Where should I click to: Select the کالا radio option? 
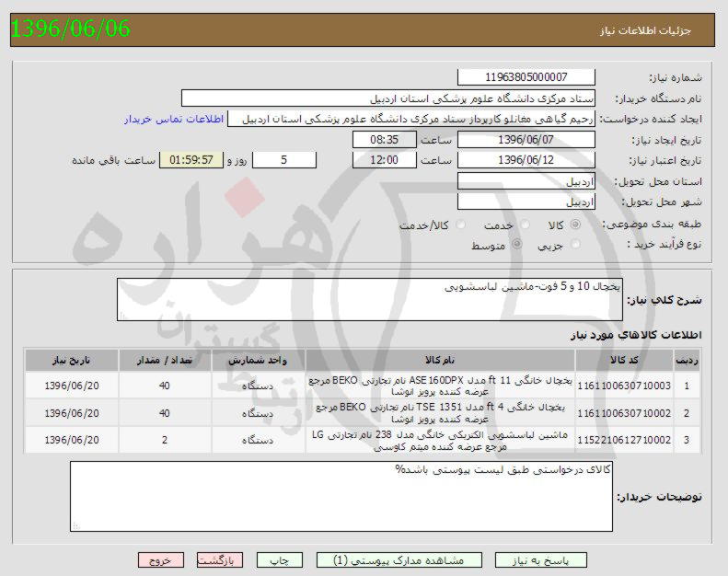[x=576, y=225]
